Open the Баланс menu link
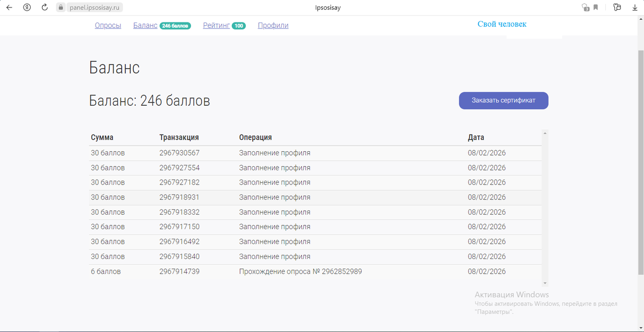This screenshot has height=332, width=644. (x=145, y=25)
